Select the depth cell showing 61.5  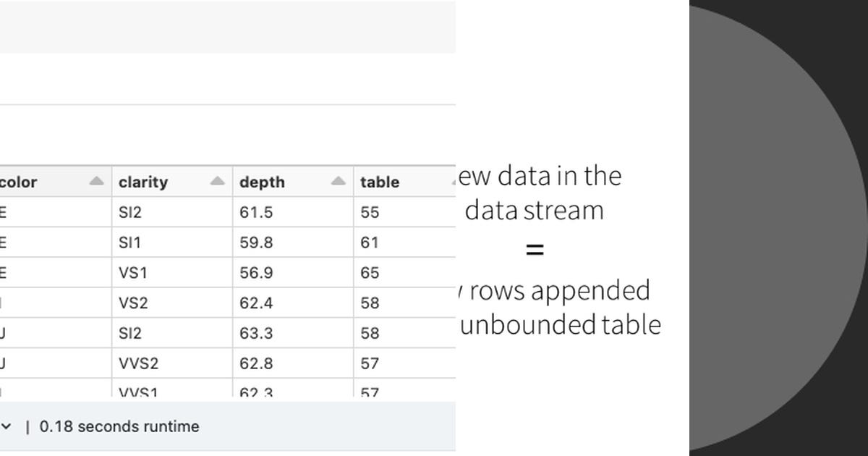tap(256, 212)
